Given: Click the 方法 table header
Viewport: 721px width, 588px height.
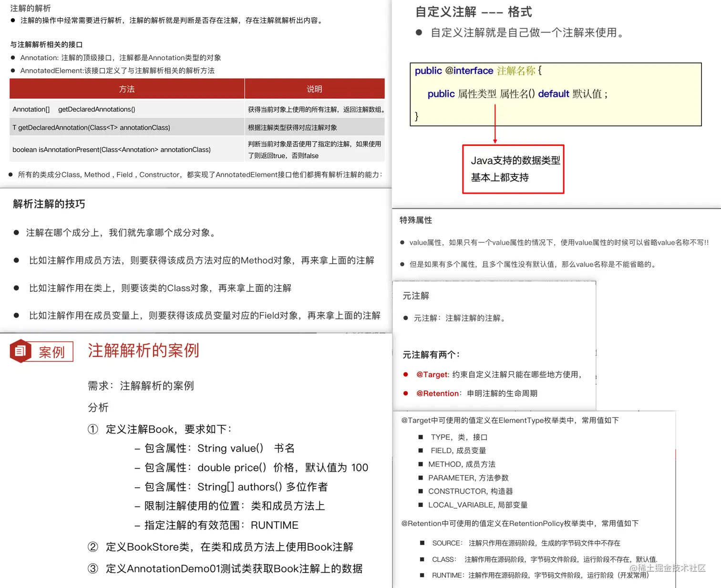Looking at the screenshot, I should (x=127, y=89).
